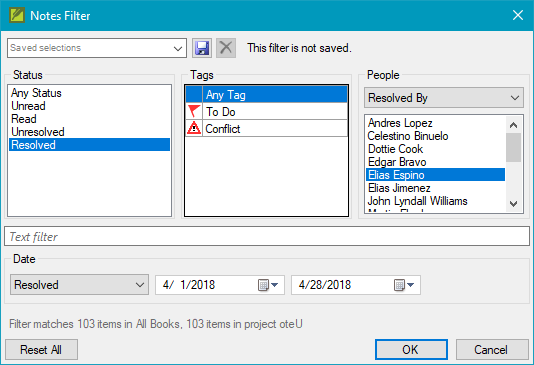
Task: Open the Resolved date type dropdown
Action: [79, 285]
